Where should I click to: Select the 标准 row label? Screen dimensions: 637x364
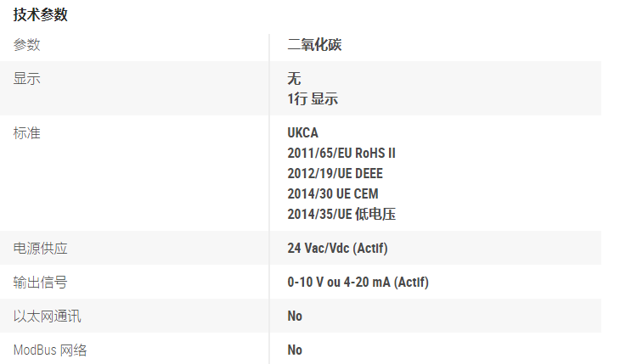27,133
